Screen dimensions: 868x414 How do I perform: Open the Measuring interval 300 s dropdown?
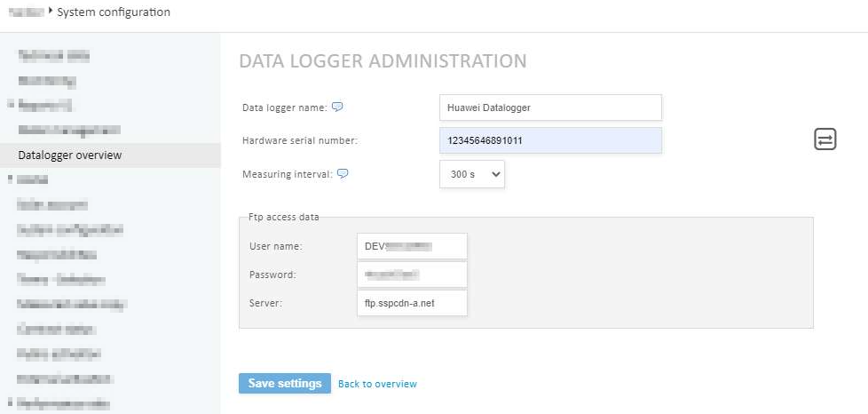[471, 175]
